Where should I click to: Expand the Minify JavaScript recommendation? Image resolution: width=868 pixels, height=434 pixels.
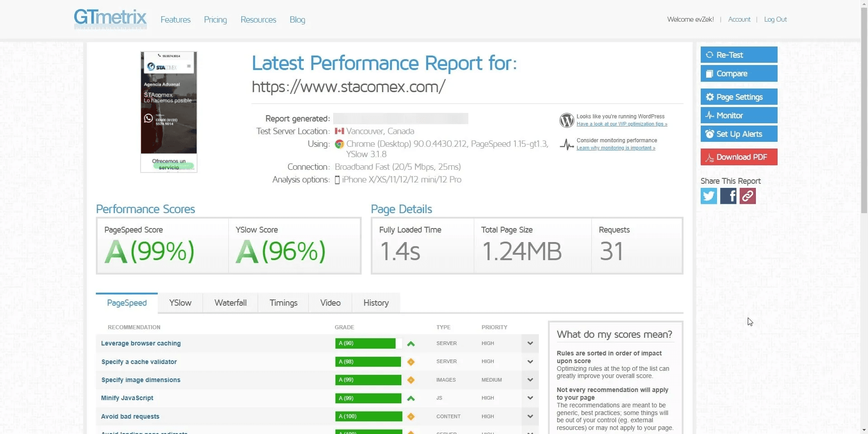pos(530,398)
